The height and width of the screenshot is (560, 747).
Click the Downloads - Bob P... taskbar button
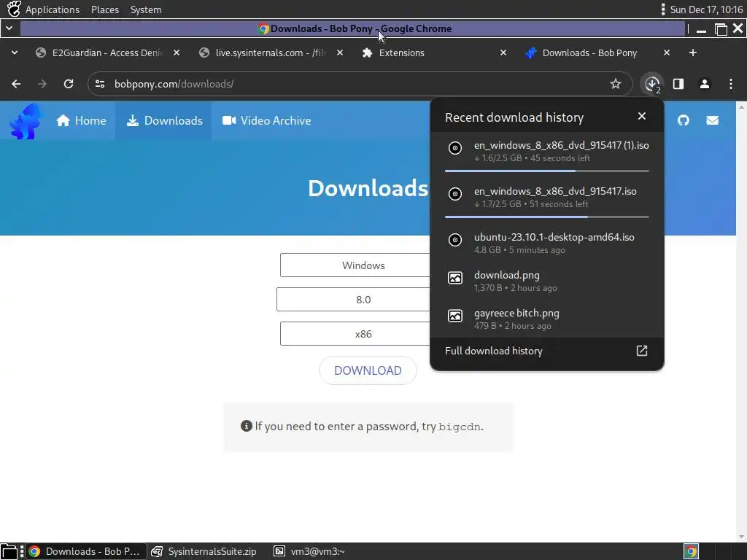click(86, 551)
